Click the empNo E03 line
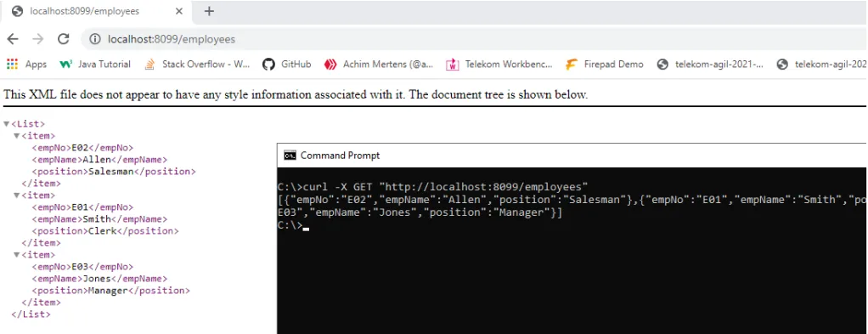Screen dimensions: 868x334 pyautogui.click(x=82, y=268)
